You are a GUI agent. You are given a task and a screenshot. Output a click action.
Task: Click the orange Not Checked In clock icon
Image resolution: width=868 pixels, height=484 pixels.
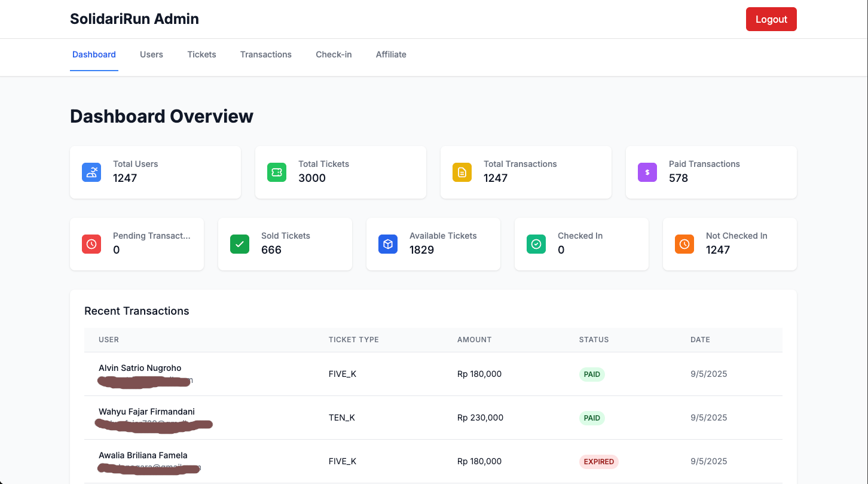coord(684,244)
